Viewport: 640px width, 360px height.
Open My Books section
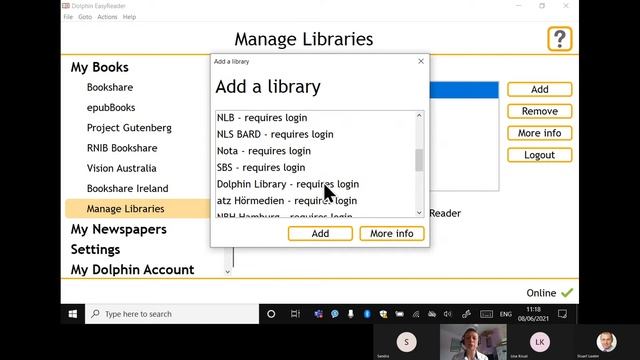click(100, 67)
